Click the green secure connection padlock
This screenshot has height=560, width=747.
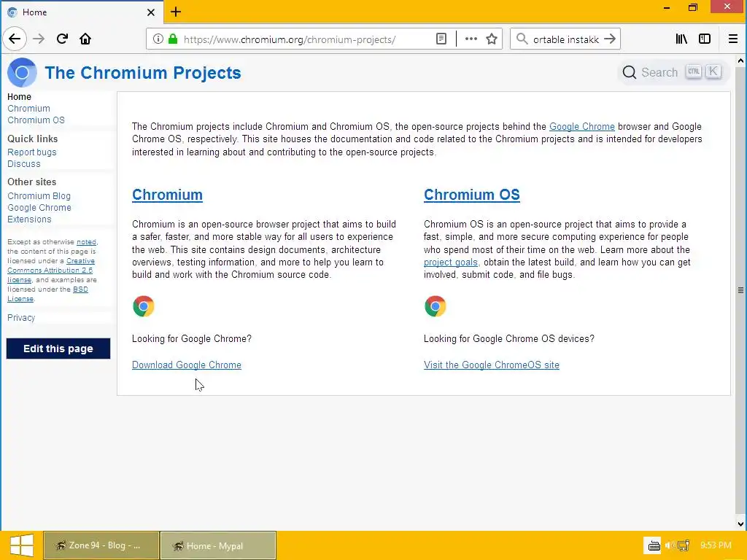(172, 39)
